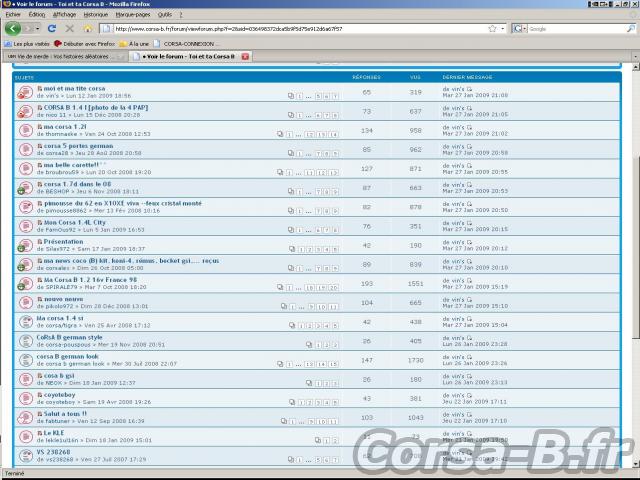Open the Affichage menu

64,14
